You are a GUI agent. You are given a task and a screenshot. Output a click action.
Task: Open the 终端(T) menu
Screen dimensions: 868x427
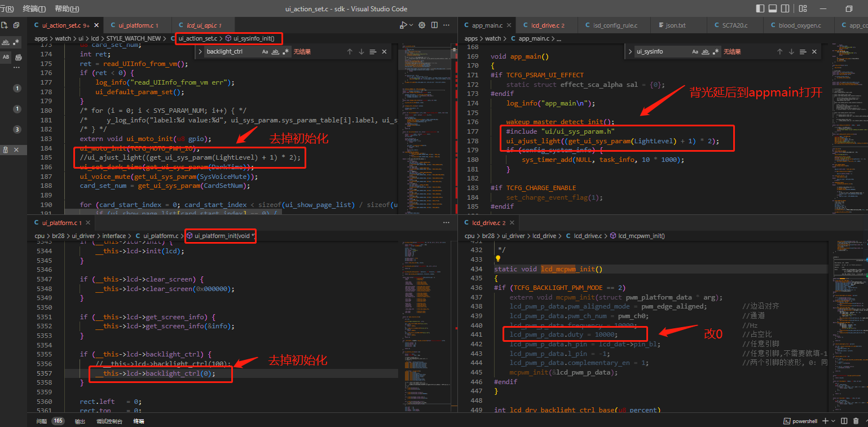point(34,8)
